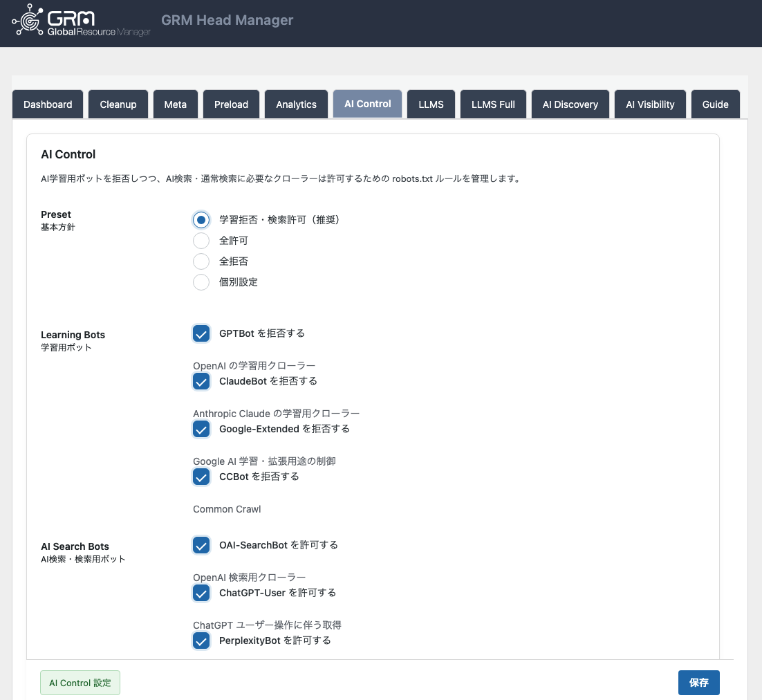Toggle ClaudeBot を拒否する checkbox
762x700 pixels.
[201, 381]
